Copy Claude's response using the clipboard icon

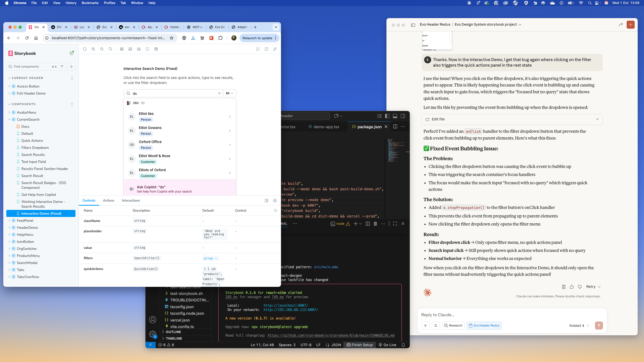563,287
